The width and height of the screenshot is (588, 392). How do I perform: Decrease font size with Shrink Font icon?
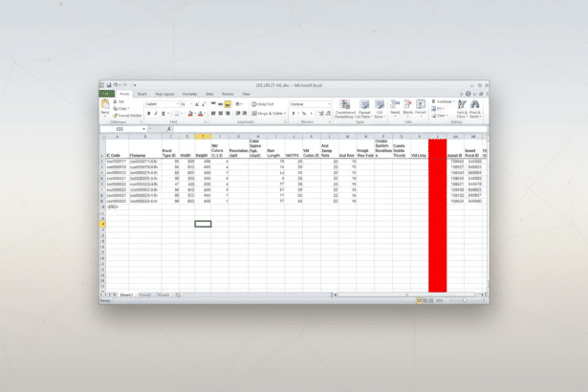204,104
